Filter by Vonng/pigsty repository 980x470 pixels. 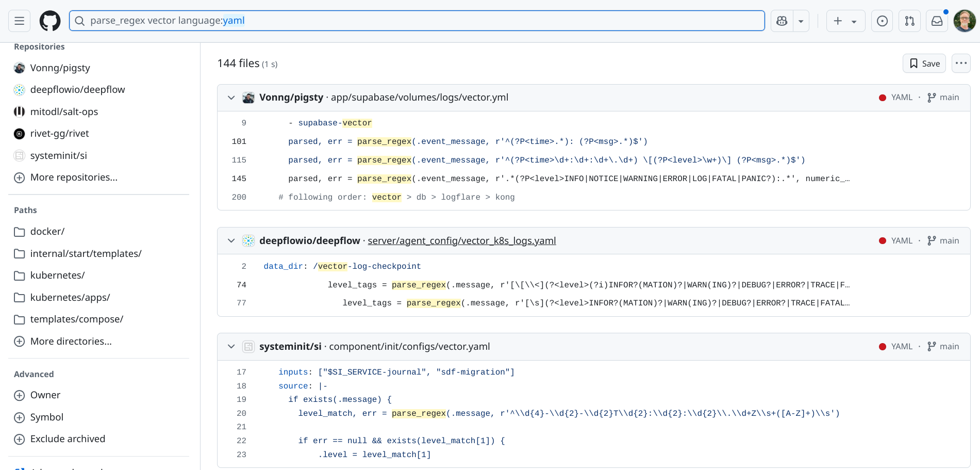point(60,68)
